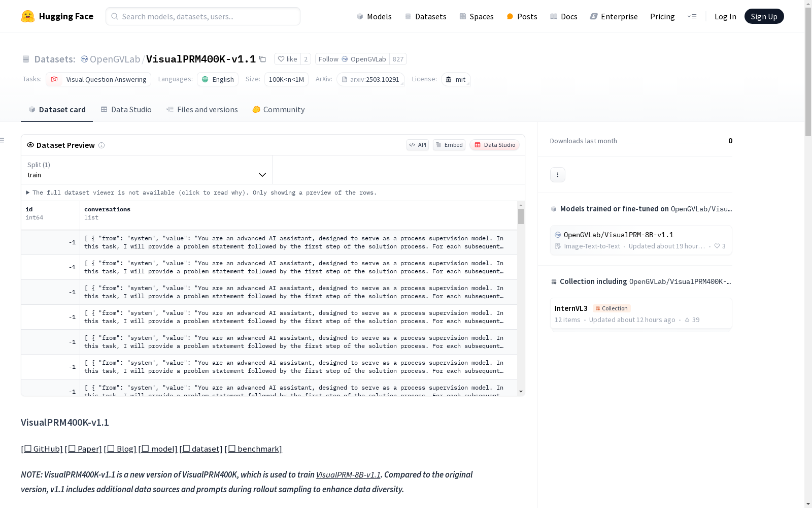This screenshot has width=812, height=508.
Task: Click the OpenGVLab breadcrumb link
Action: 115,59
